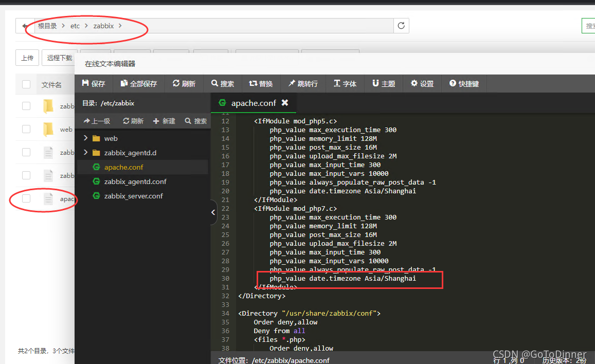Screen dimensions: 595x364
Task: Refresh the file list with reload icon
Action: click(x=401, y=25)
